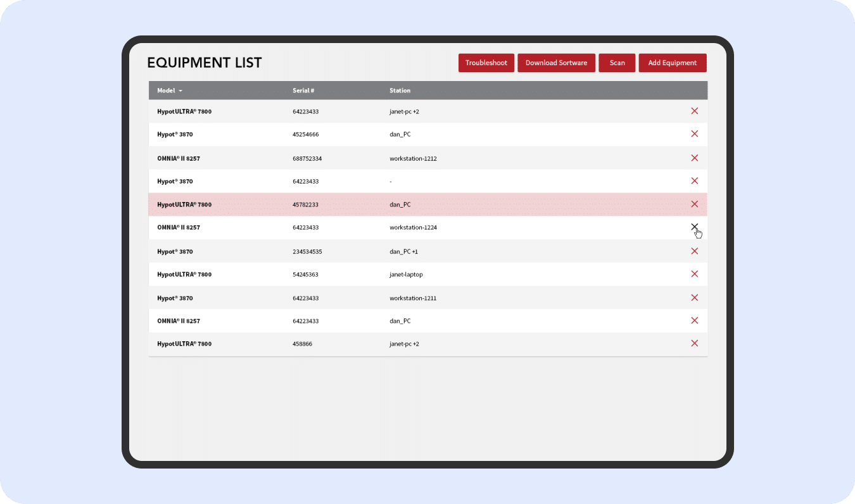Click the Station column header
Viewport: 855px width, 504px height.
(400, 91)
